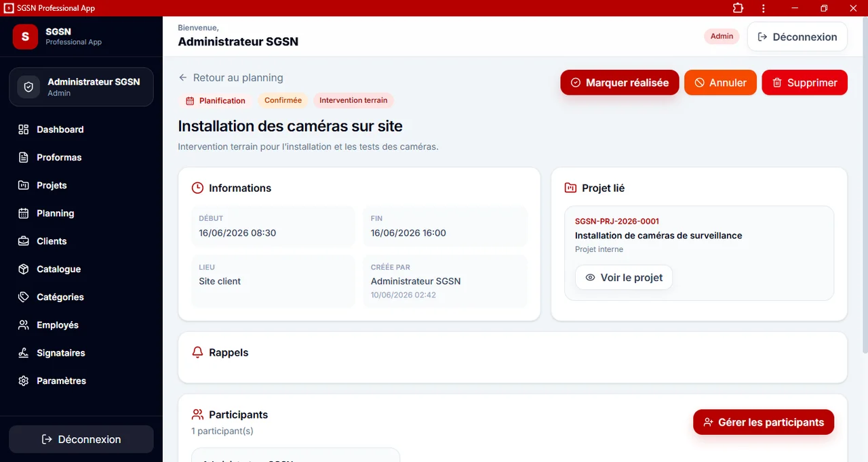Click the Confirmée status badge
This screenshot has width=868, height=462.
point(283,100)
